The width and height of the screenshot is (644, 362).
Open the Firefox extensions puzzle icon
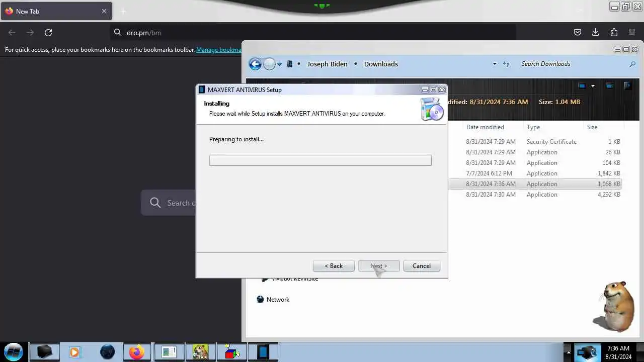pos(614,33)
